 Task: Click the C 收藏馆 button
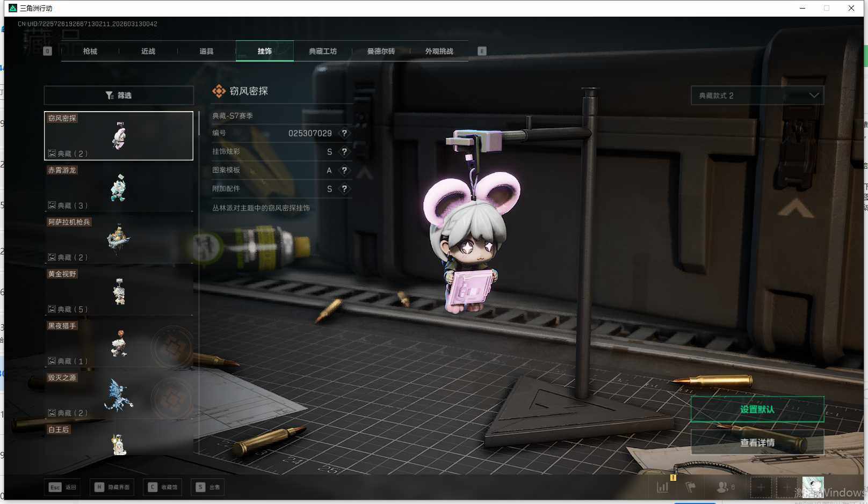(163, 487)
